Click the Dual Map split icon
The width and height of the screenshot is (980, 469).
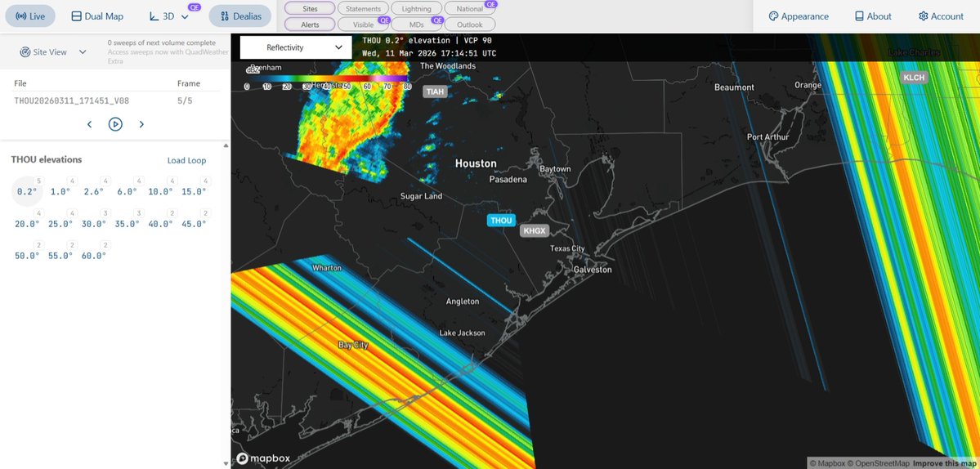(x=76, y=16)
